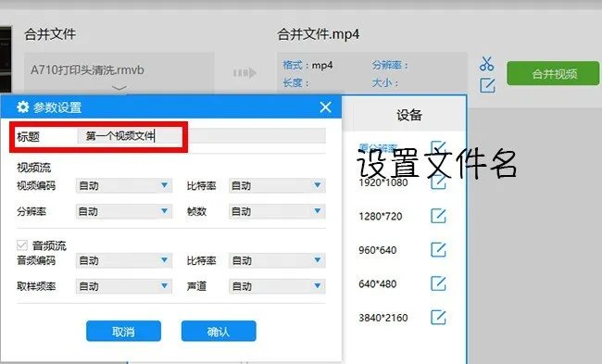
Task: Open the 音频编码 dropdown
Action: [x=124, y=260]
